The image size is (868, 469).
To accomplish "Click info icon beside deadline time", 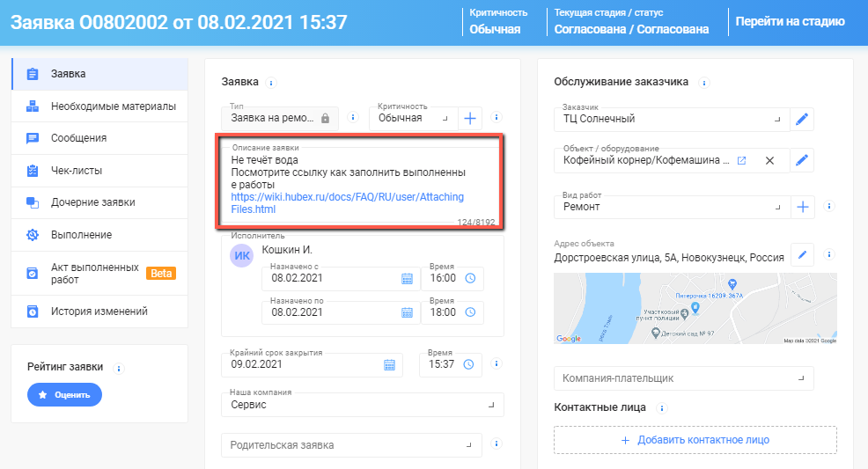I will pos(497,364).
